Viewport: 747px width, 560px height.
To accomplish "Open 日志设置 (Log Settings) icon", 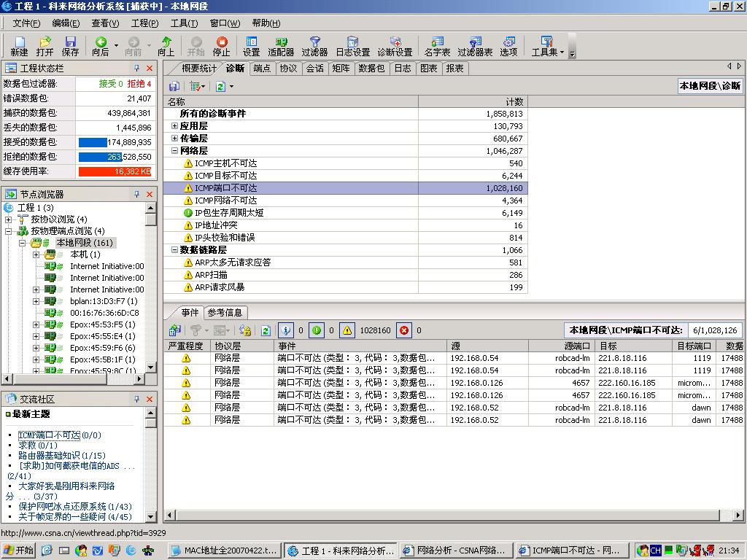I will pos(352,46).
